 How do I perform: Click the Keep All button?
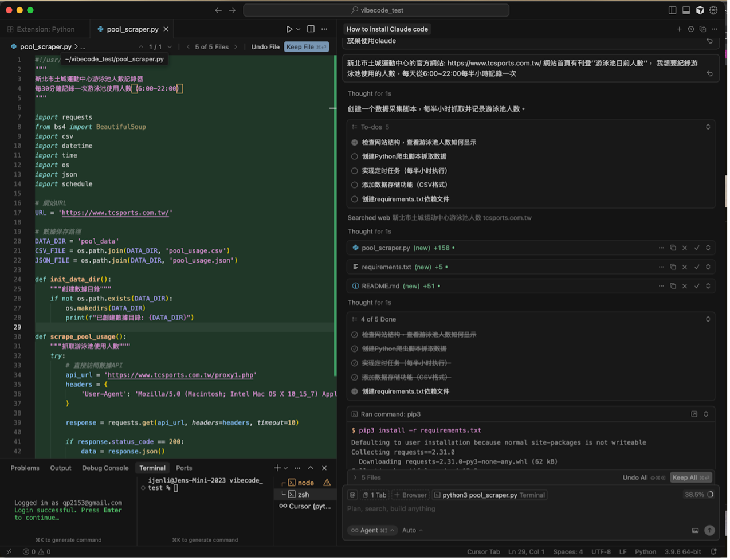coord(690,477)
